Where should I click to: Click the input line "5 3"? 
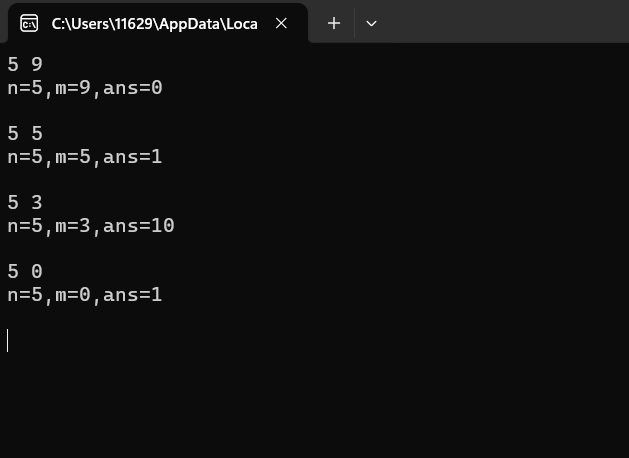click(x=25, y=203)
